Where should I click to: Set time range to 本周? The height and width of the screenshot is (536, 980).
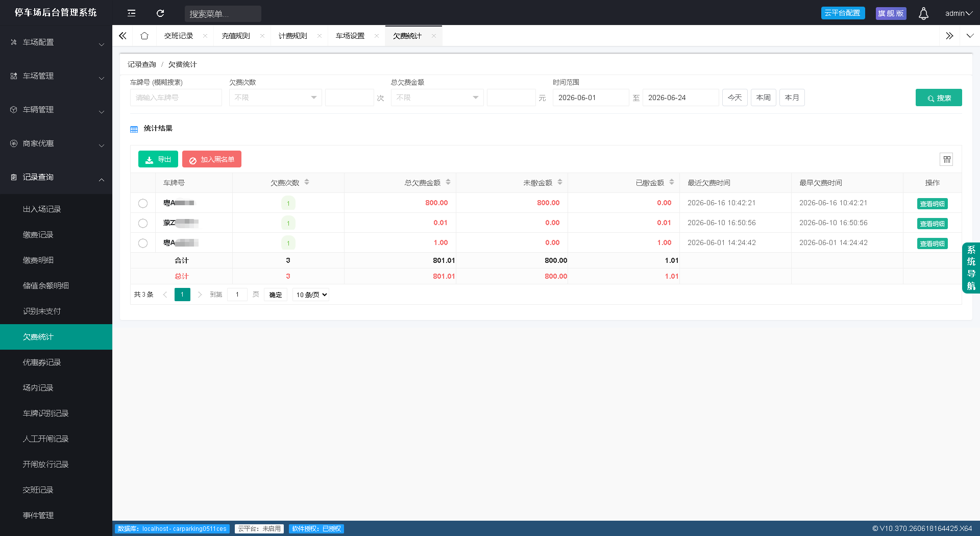(x=764, y=98)
